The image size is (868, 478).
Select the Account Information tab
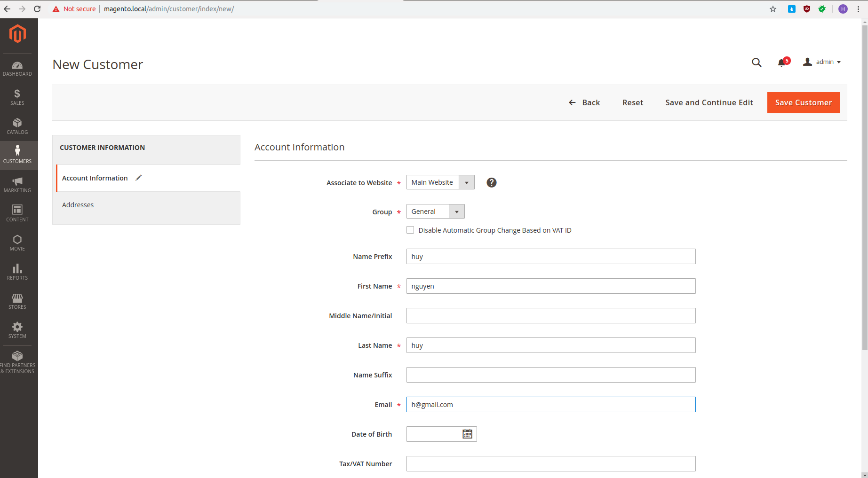(x=95, y=178)
